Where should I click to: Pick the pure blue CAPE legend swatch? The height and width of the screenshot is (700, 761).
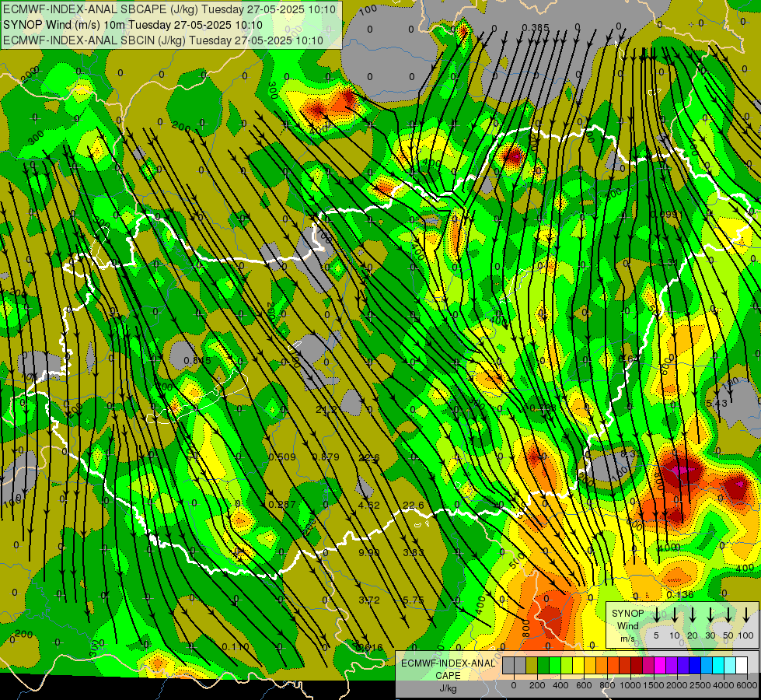pyautogui.click(x=694, y=665)
